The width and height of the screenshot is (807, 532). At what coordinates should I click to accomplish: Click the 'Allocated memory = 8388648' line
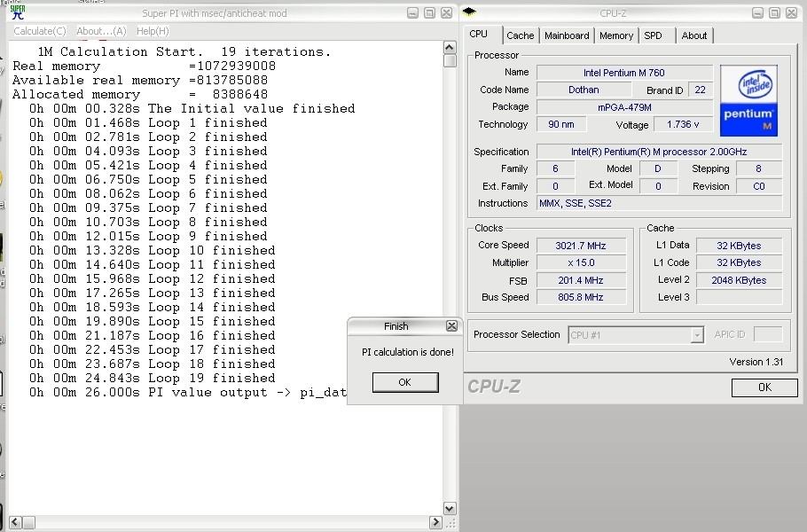point(140,95)
